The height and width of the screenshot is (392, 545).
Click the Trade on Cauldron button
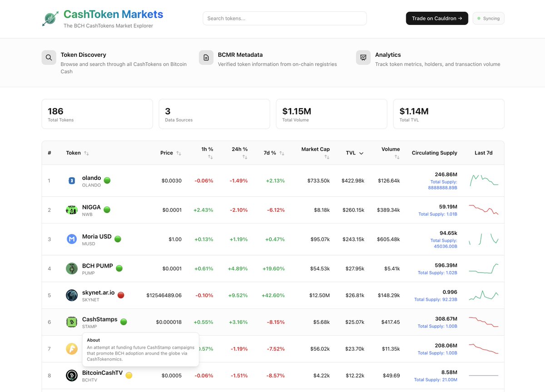(x=437, y=19)
